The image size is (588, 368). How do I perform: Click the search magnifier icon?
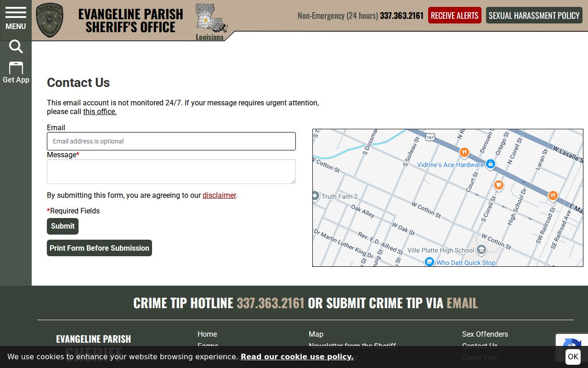tap(16, 46)
